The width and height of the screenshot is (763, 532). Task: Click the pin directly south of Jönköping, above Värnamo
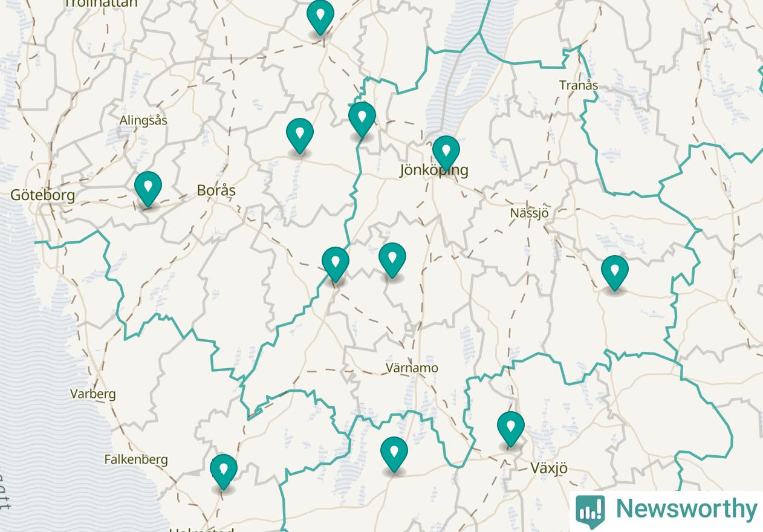[x=392, y=259]
